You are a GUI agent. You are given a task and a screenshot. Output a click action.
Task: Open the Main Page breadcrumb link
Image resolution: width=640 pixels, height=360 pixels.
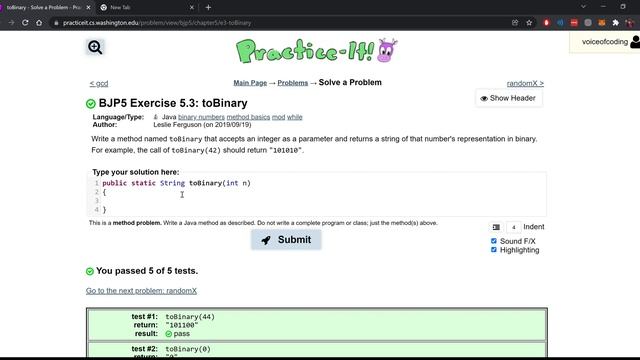click(250, 83)
